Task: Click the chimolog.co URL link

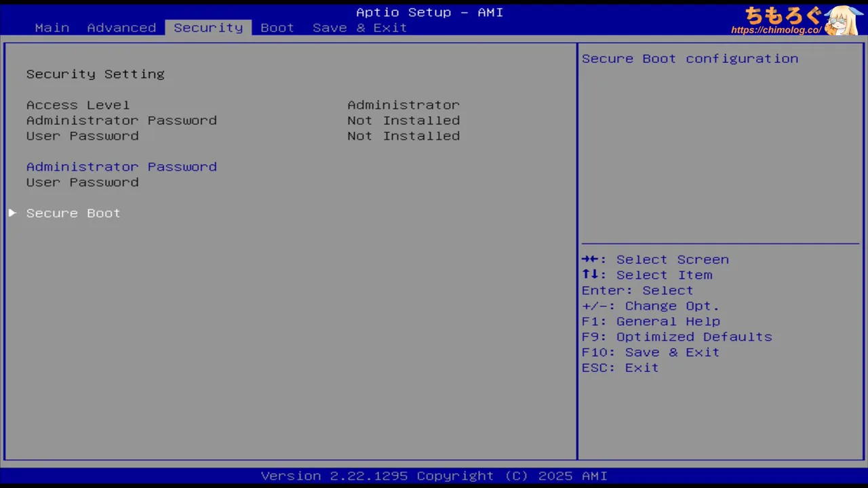Action: tap(776, 30)
